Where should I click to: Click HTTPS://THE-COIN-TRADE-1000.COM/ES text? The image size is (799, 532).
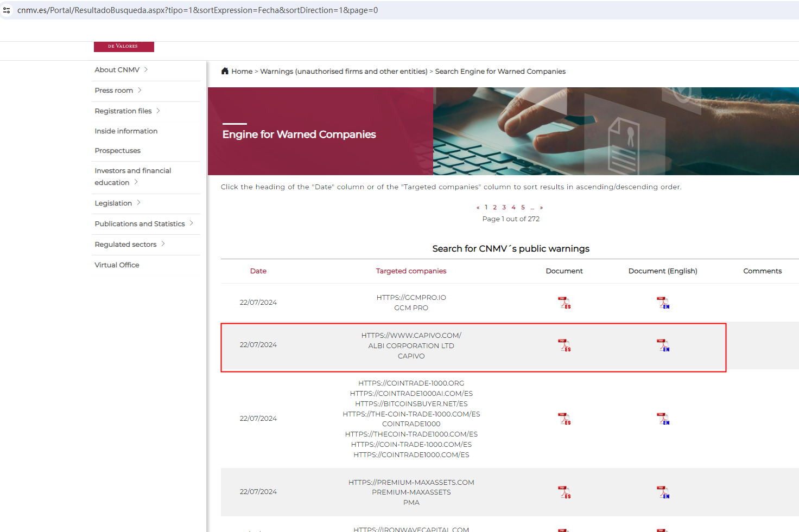point(411,414)
